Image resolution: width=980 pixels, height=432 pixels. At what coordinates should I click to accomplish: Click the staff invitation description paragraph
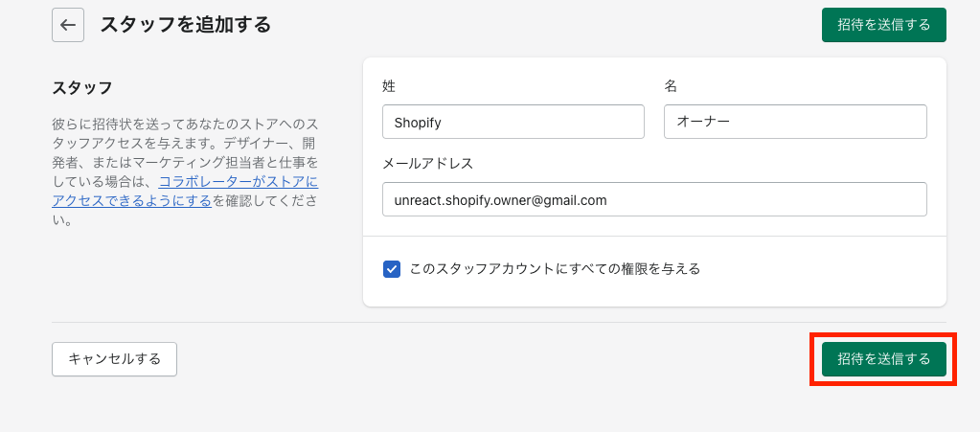click(186, 172)
